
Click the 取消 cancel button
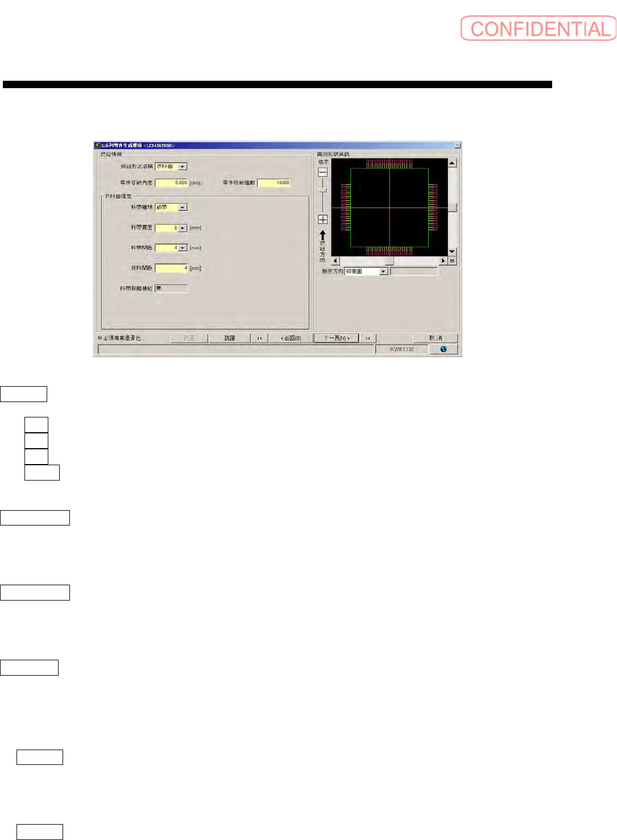[x=436, y=338]
